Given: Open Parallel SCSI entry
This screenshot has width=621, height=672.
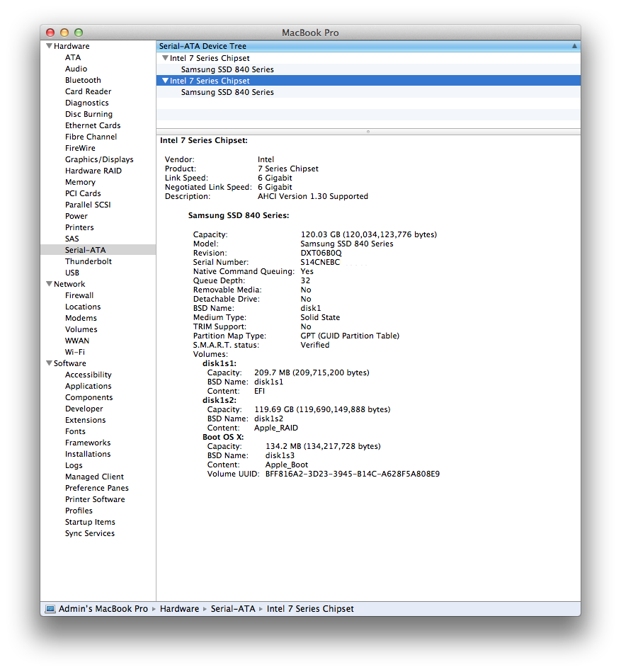Looking at the screenshot, I should 88,205.
